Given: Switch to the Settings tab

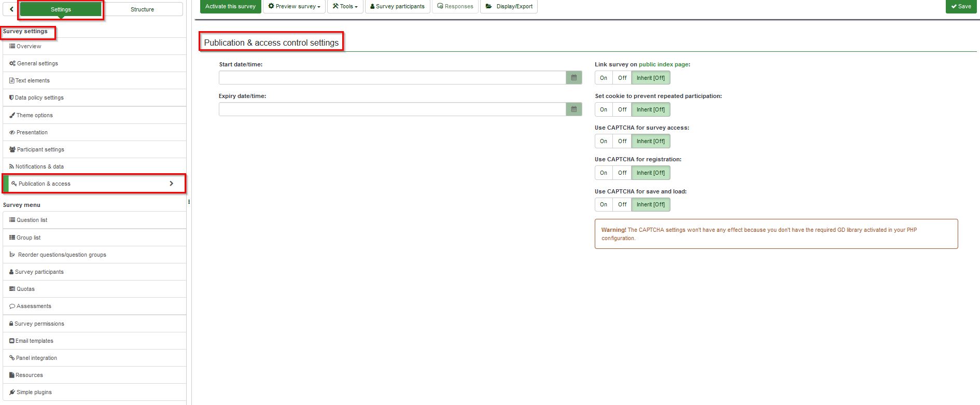Looking at the screenshot, I should [61, 9].
